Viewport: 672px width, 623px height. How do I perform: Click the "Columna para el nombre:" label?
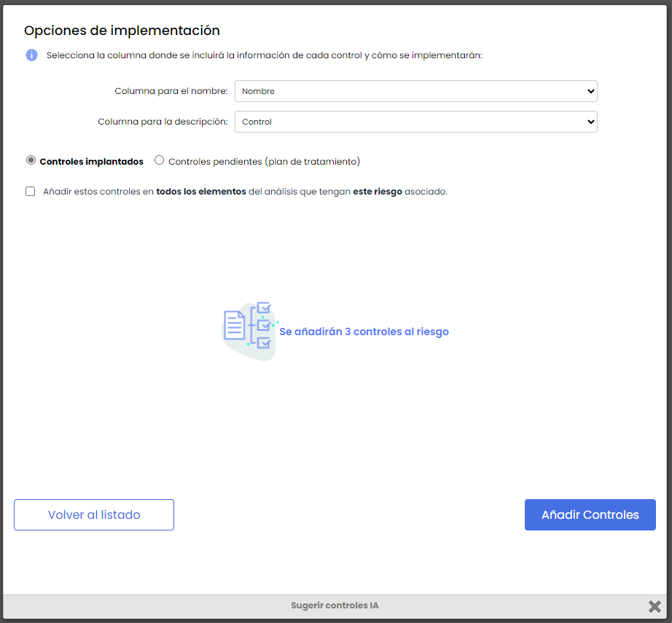171,91
